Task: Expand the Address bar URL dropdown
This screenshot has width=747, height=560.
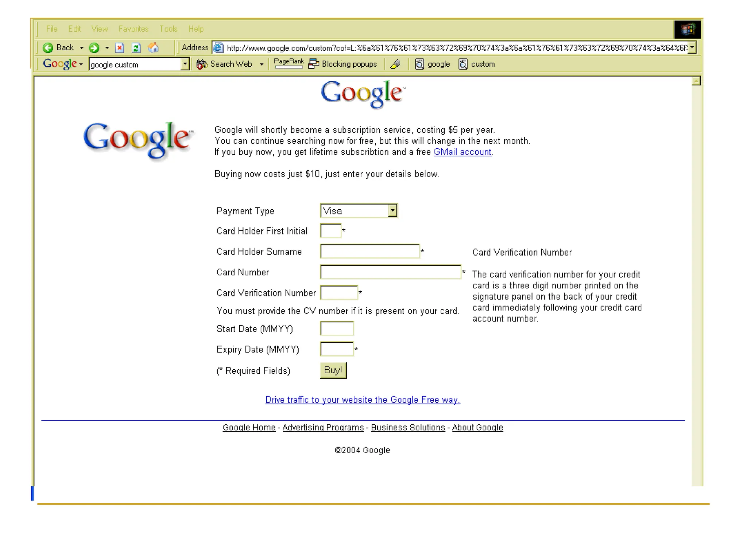Action: click(692, 47)
